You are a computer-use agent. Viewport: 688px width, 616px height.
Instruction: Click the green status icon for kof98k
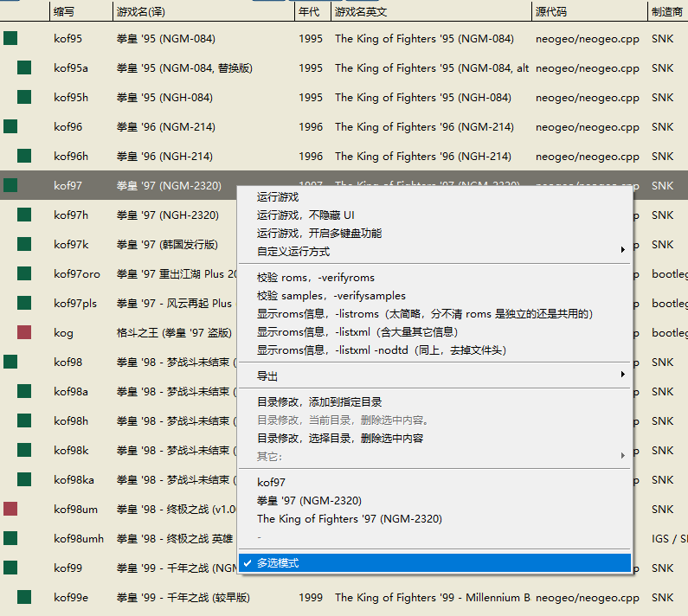click(24, 450)
